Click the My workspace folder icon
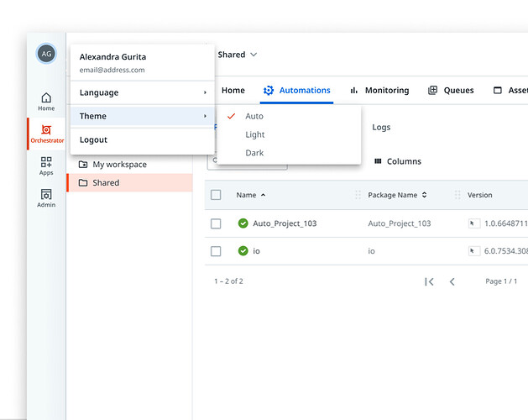This screenshot has height=420, width=528. [83, 165]
